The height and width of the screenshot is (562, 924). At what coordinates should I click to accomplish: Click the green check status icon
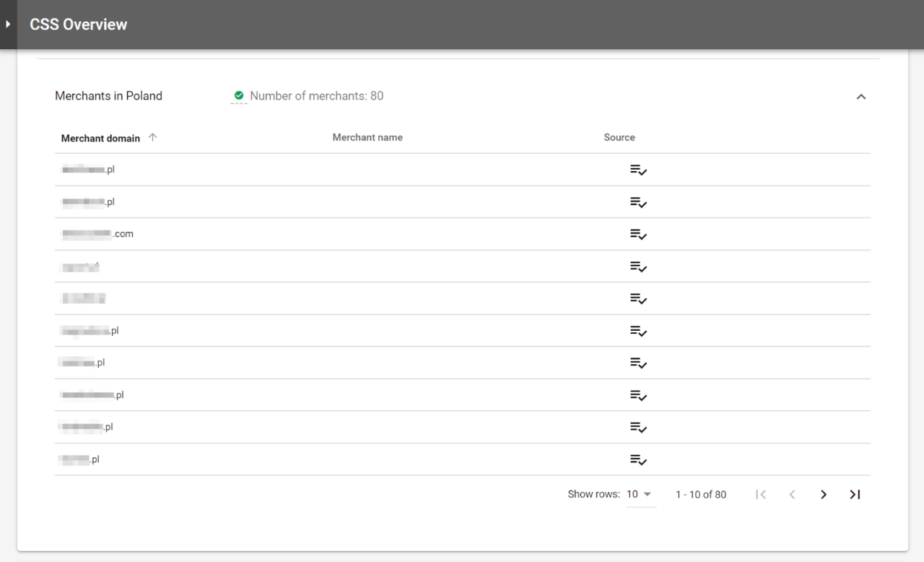point(239,95)
